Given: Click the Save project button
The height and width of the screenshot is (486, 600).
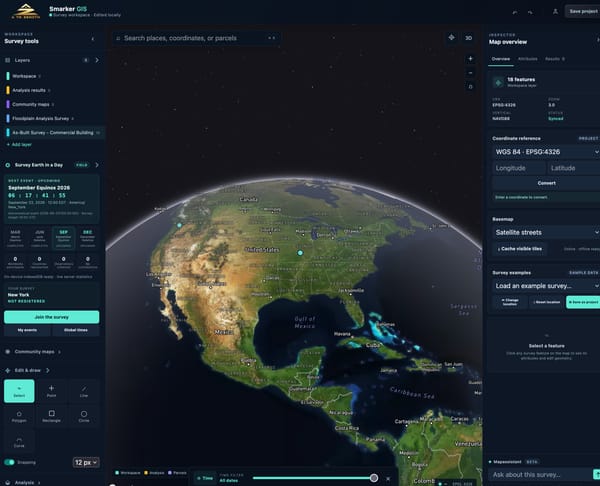Looking at the screenshot, I should [x=583, y=11].
